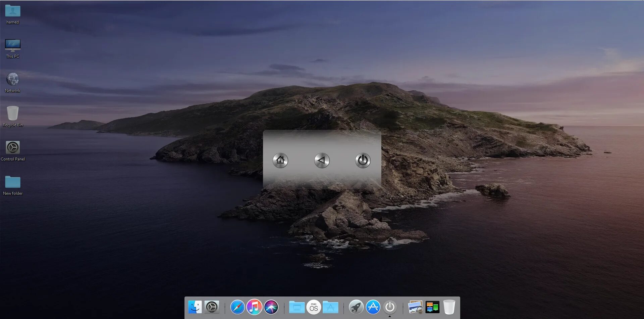Select the hamed user folder desktop icon

[x=13, y=14]
